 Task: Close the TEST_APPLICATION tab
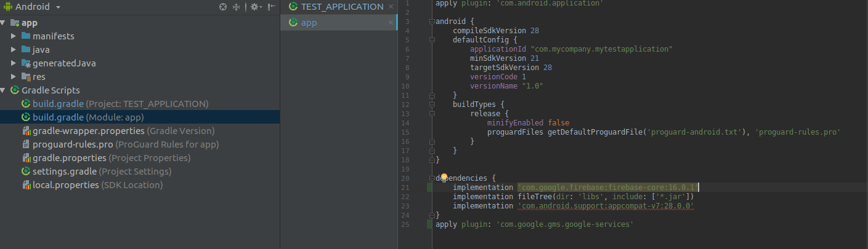[x=391, y=7]
